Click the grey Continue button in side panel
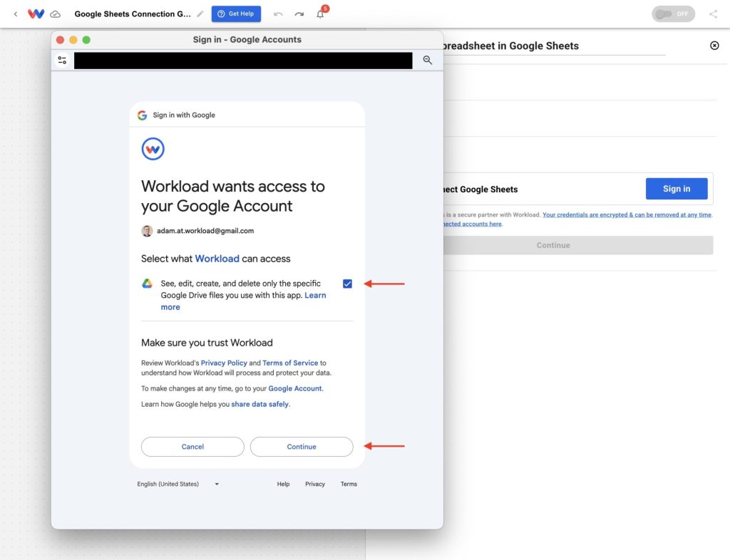 577,245
